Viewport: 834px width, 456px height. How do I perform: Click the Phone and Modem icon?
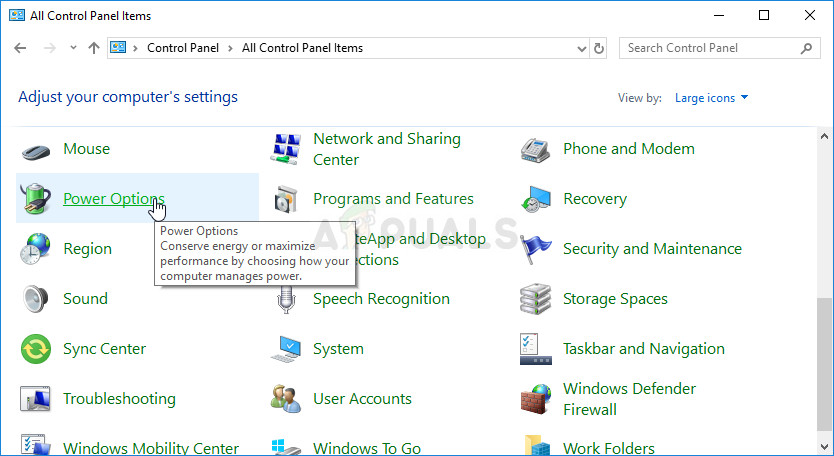pyautogui.click(x=536, y=149)
